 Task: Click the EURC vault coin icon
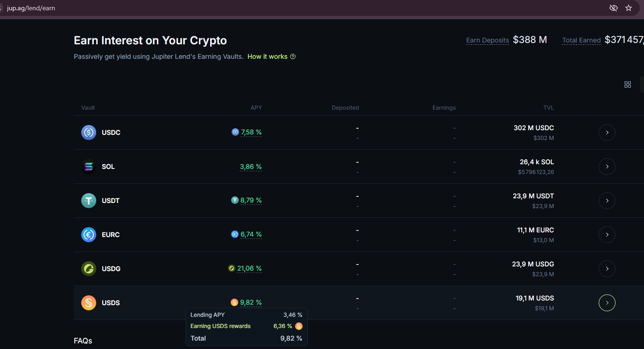pos(89,235)
